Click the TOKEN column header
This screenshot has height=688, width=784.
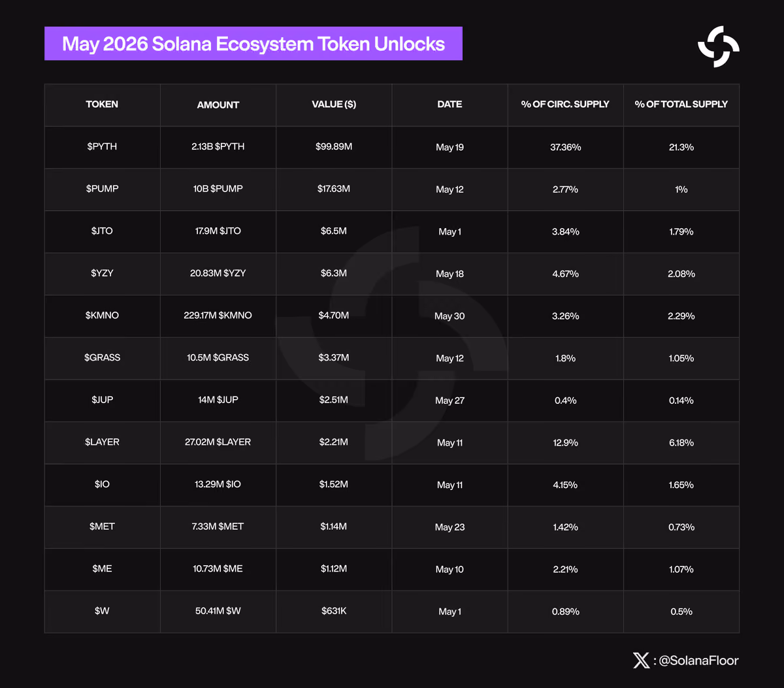tap(102, 104)
